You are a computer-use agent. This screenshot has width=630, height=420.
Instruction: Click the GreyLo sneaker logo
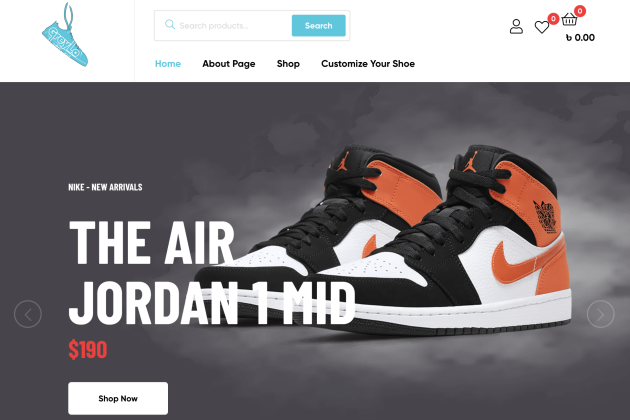[65, 35]
